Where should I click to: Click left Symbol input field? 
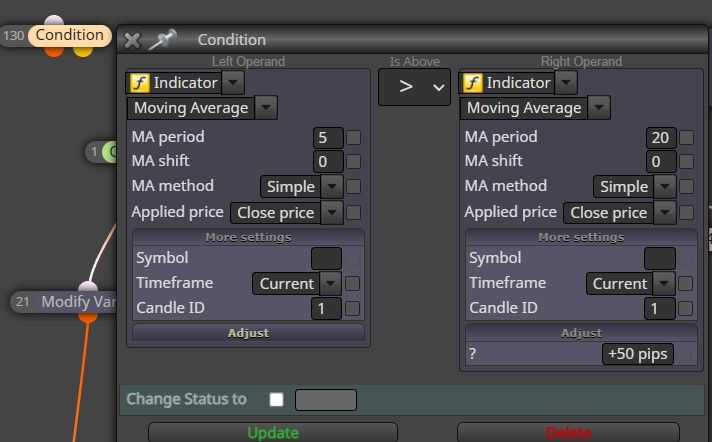click(326, 258)
